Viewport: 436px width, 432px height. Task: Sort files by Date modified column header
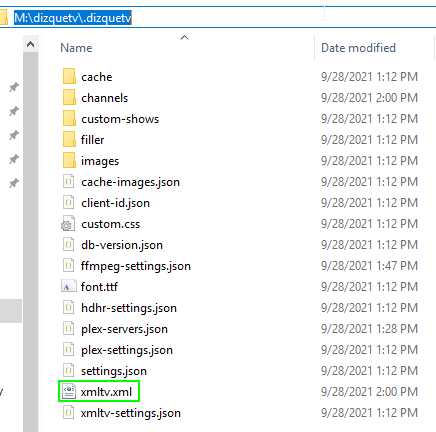pyautogui.click(x=358, y=48)
